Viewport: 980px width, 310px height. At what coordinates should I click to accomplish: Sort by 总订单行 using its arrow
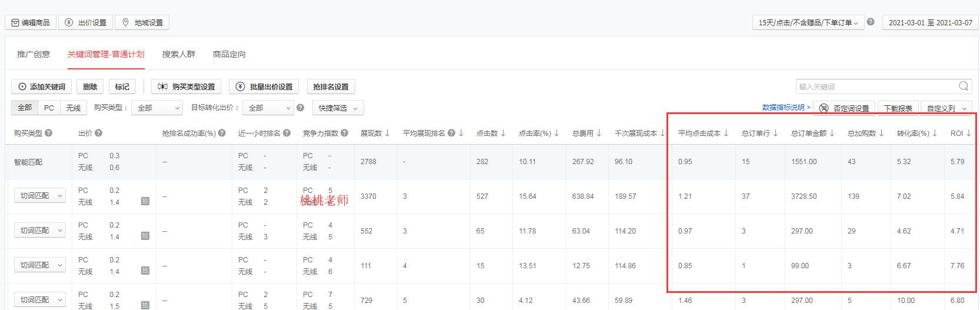point(775,133)
